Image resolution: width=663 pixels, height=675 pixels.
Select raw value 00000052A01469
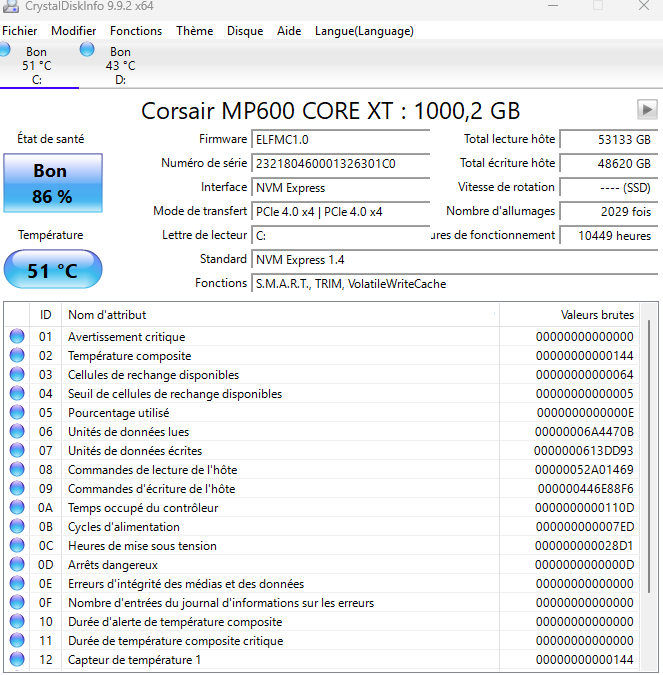[584, 470]
